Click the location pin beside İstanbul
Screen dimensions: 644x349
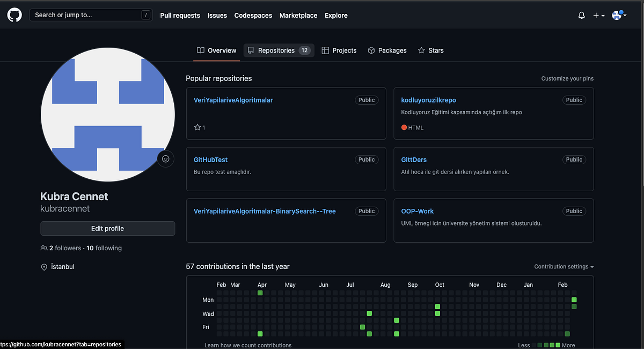pyautogui.click(x=44, y=266)
